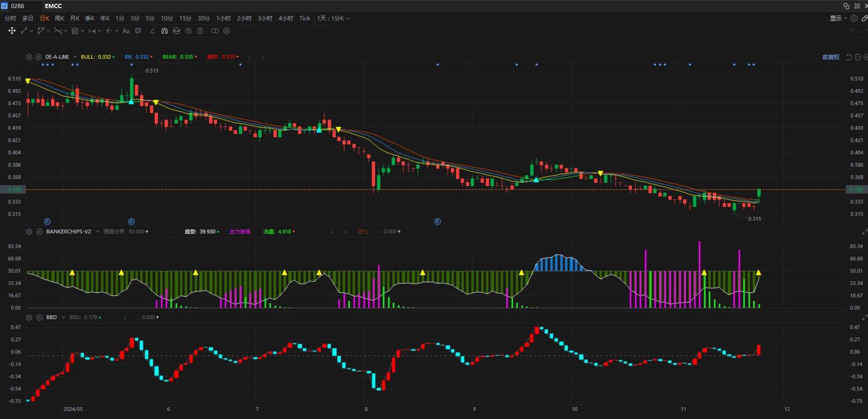
Task: Select the 5分 period
Action: (150, 18)
